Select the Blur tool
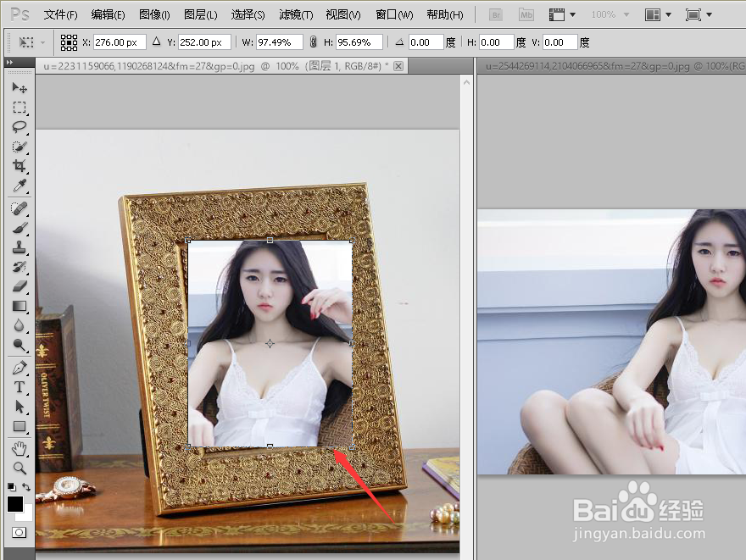Screen dimensions: 746x560 click(19, 325)
